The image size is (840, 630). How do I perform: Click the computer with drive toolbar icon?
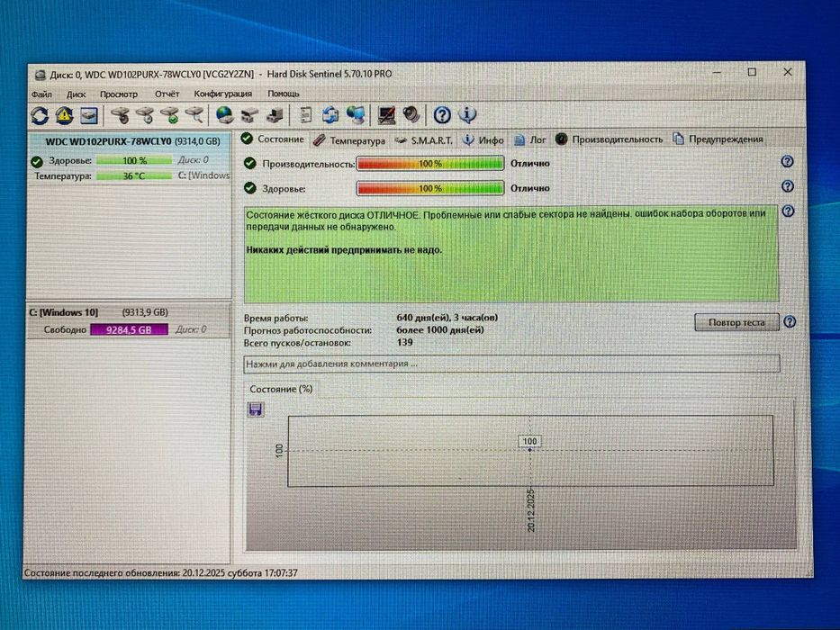[275, 114]
